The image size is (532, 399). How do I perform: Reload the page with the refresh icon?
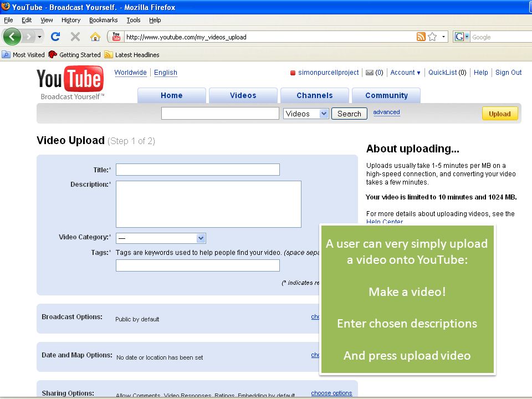[55, 37]
